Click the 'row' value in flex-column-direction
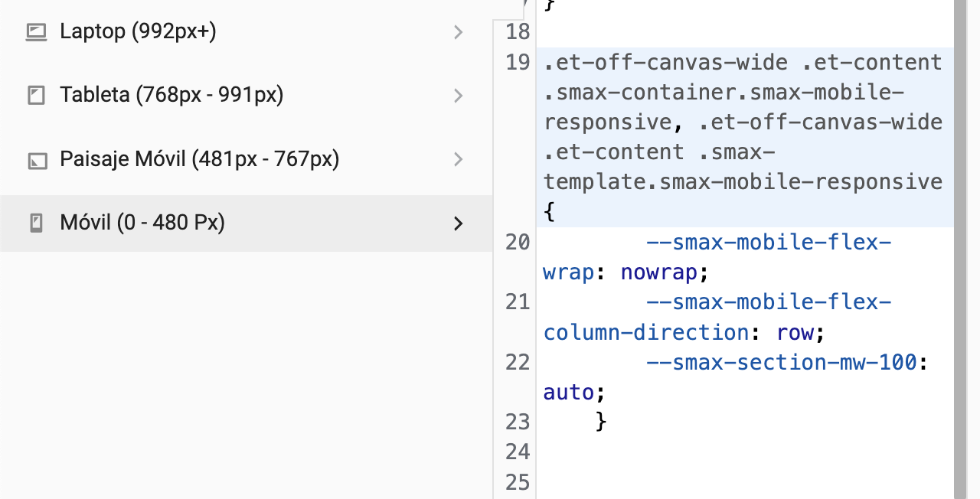Viewport: 980px width, 499px height. (x=795, y=332)
